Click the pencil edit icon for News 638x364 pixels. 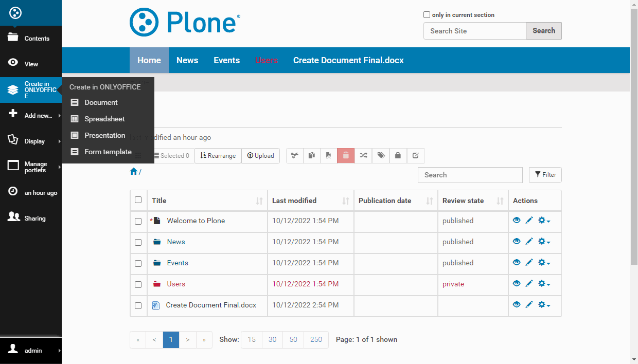tap(529, 242)
